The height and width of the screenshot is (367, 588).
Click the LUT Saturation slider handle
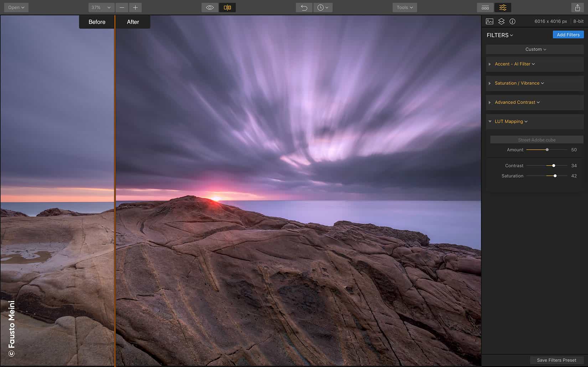(x=555, y=176)
